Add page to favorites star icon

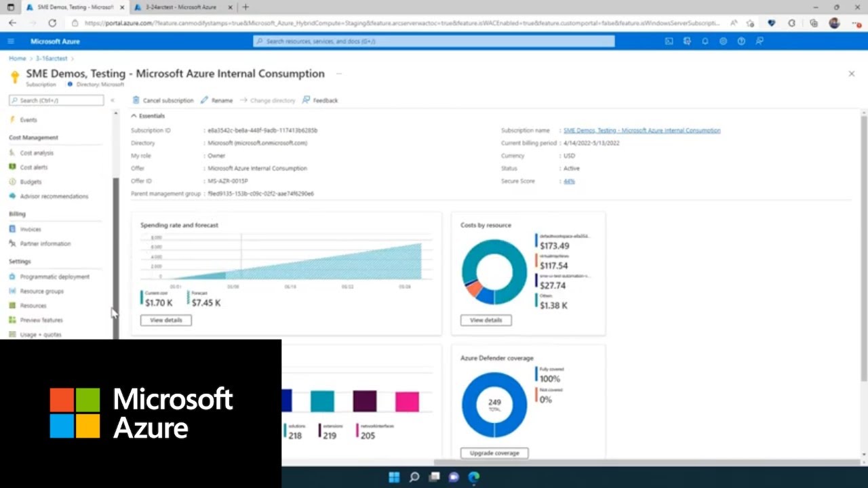(x=750, y=22)
